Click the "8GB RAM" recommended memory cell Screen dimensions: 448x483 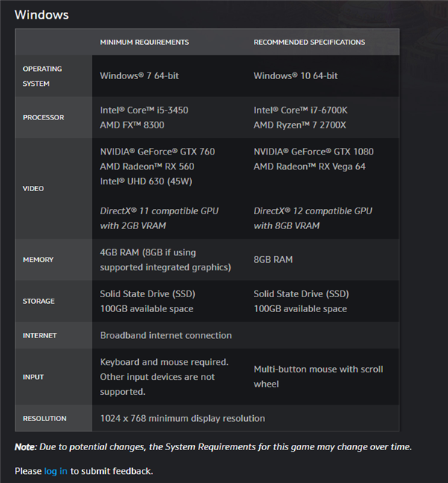(x=273, y=260)
